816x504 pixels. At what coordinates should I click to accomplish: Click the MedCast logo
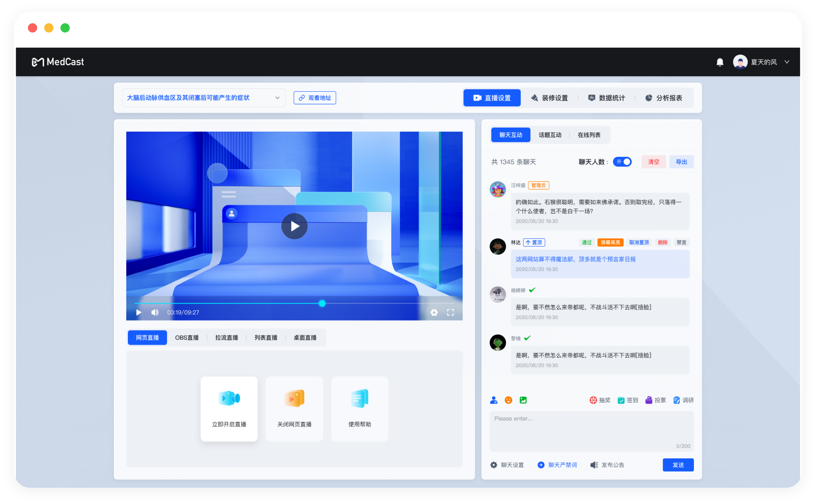pos(57,62)
